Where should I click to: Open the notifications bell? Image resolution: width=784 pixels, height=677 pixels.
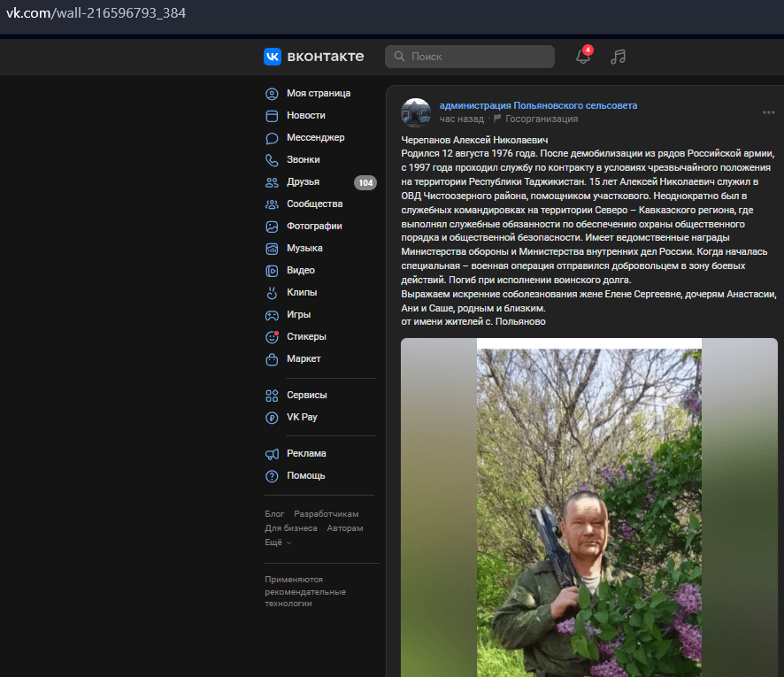pos(583,56)
